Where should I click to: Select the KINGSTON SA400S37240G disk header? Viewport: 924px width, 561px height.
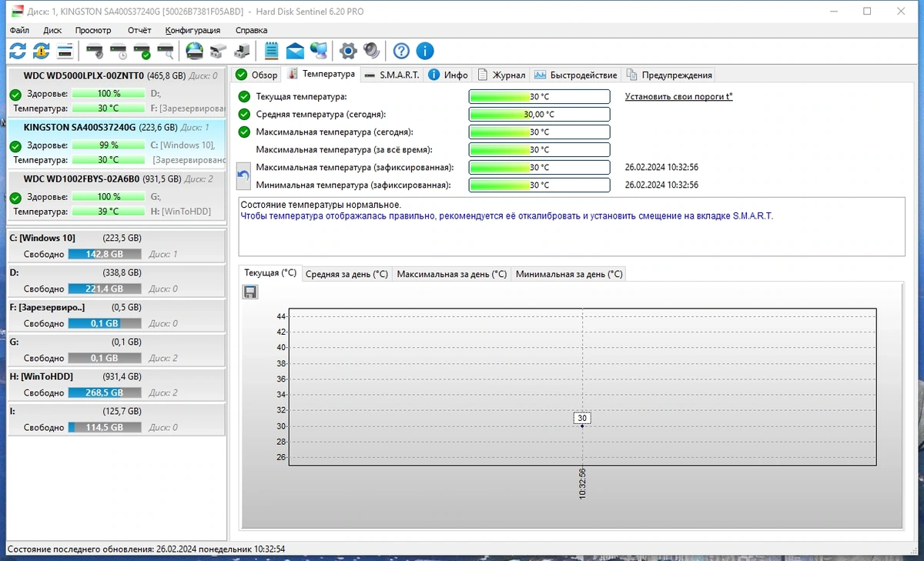(117, 127)
